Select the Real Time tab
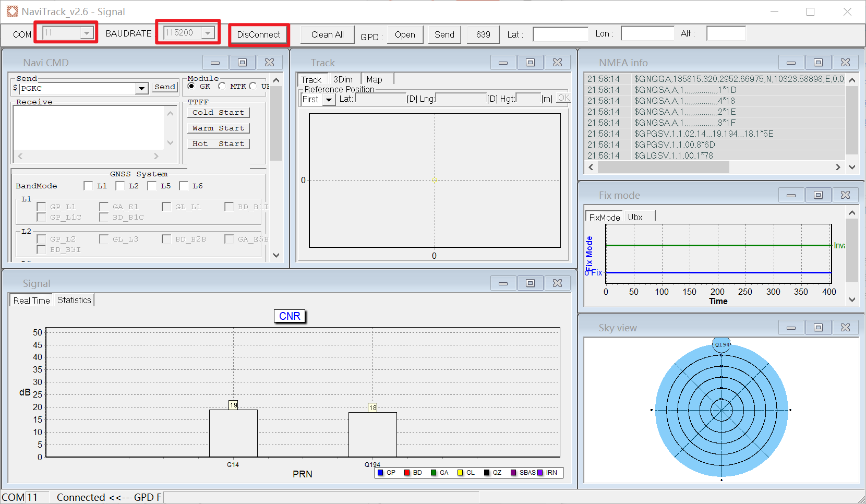This screenshot has height=504, width=866. tap(31, 301)
